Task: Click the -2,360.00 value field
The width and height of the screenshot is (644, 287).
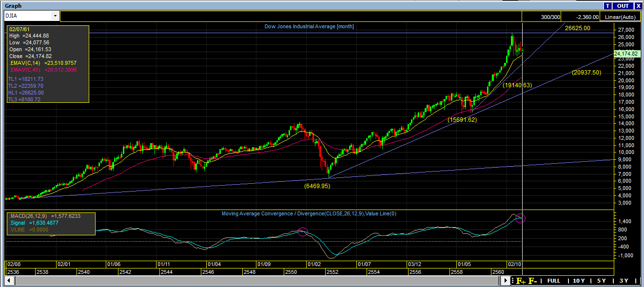Action: 582,17
